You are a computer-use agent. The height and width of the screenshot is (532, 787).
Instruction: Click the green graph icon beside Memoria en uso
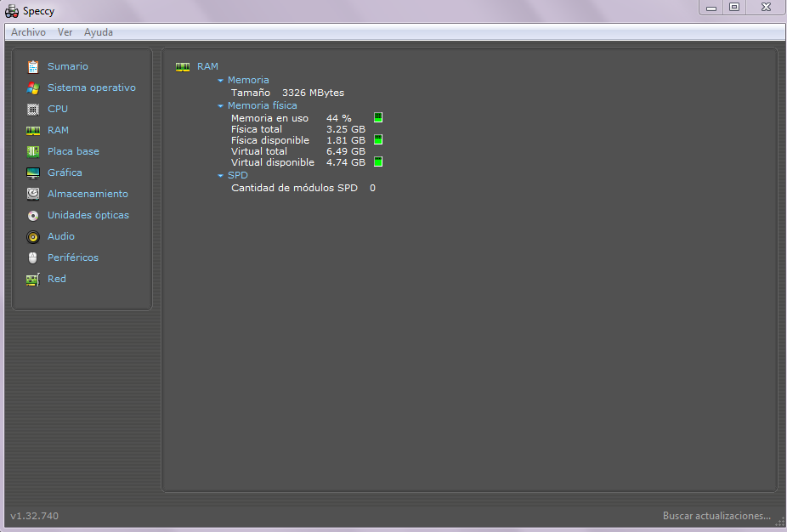click(x=378, y=117)
